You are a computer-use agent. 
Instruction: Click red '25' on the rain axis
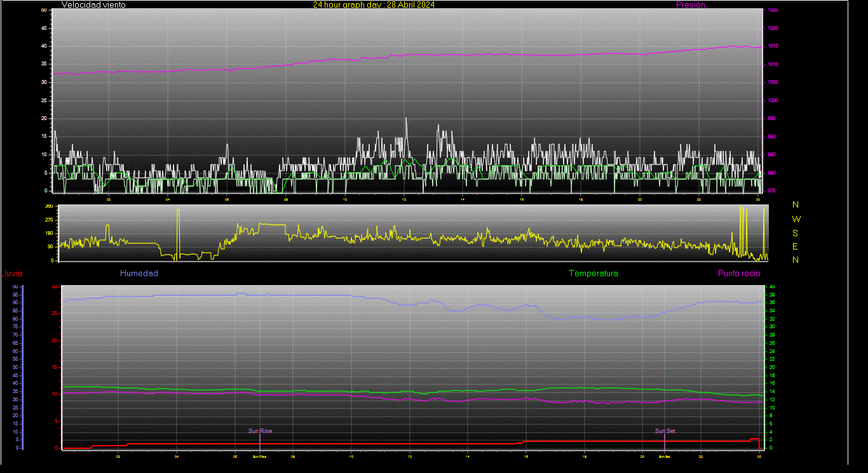[55, 314]
